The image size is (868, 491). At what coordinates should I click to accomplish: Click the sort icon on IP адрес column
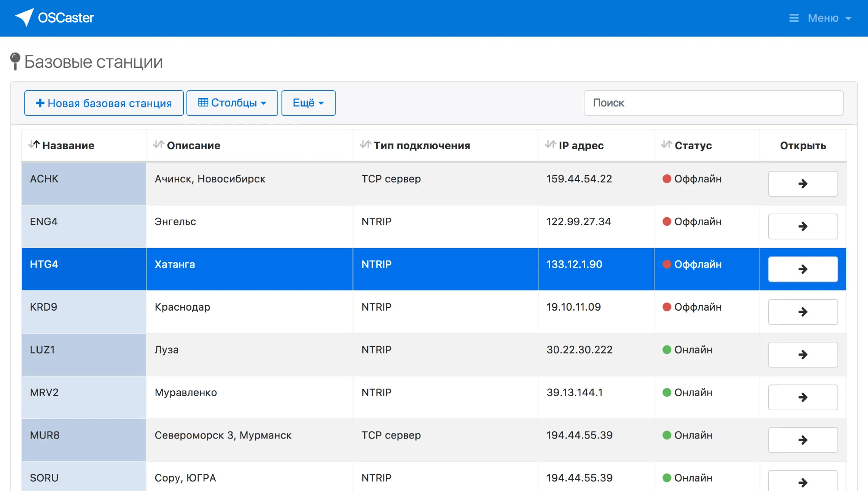[x=551, y=145]
